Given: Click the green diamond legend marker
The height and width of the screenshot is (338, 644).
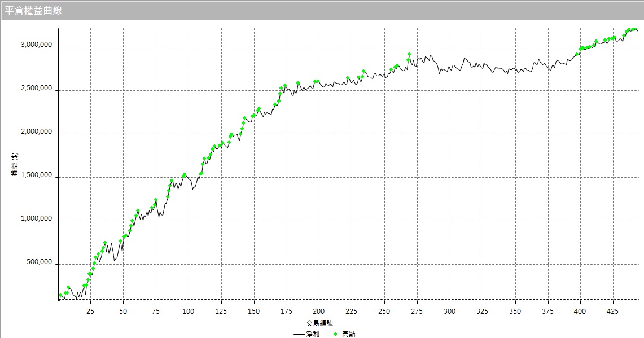Looking at the screenshot, I should click(x=335, y=334).
